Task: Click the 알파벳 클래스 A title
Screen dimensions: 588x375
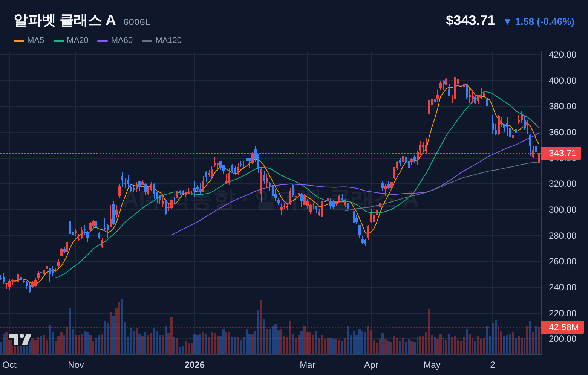Action: pos(64,20)
